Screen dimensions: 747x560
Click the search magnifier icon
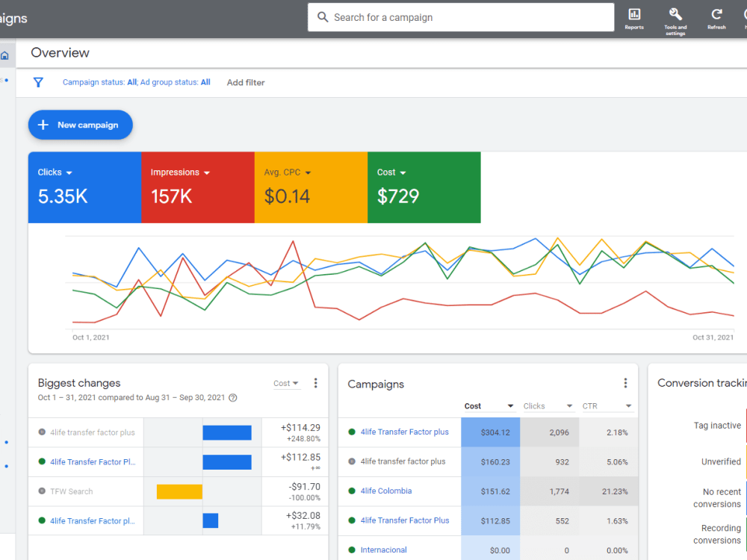click(323, 17)
